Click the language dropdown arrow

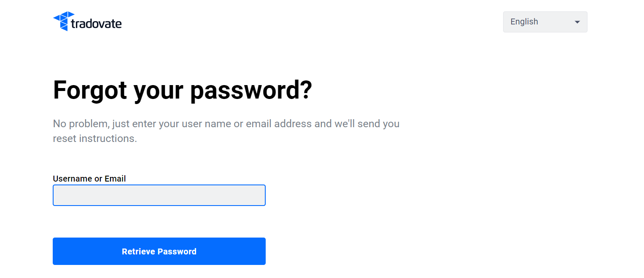coord(577,21)
